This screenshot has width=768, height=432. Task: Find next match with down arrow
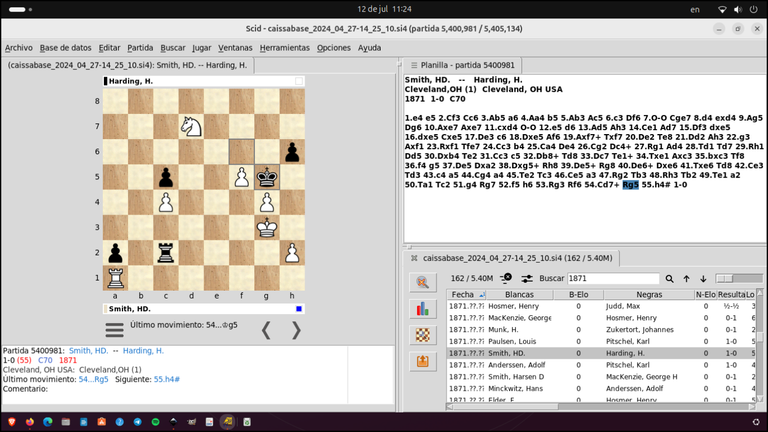click(x=703, y=279)
